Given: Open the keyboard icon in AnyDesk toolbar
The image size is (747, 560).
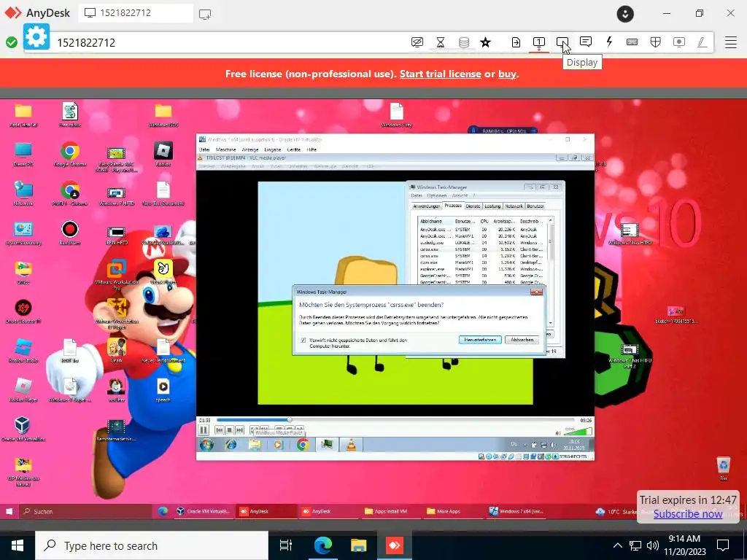Looking at the screenshot, I should coord(632,42).
